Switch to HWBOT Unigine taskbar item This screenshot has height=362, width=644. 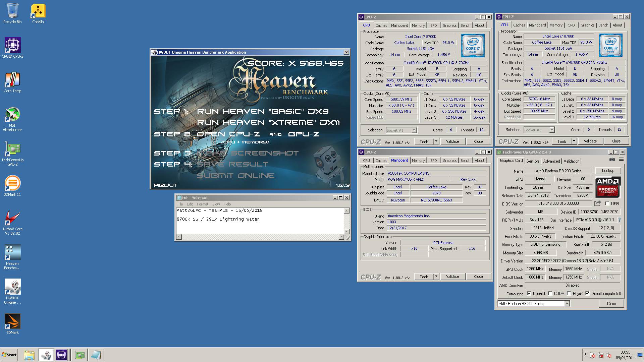pyautogui.click(x=45, y=355)
